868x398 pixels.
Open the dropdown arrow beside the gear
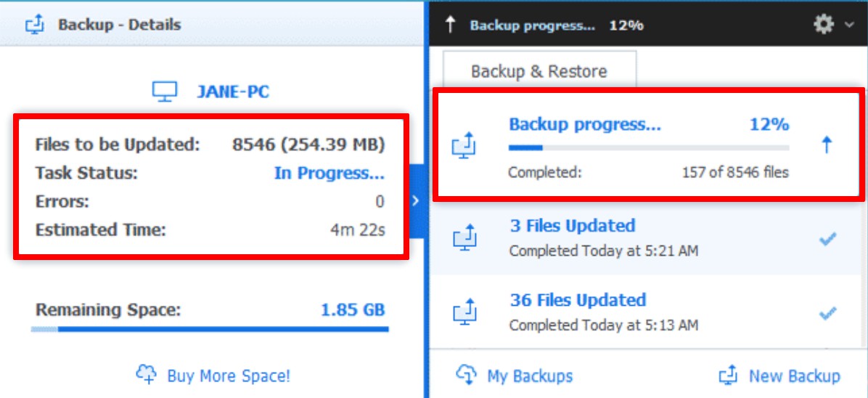click(849, 25)
